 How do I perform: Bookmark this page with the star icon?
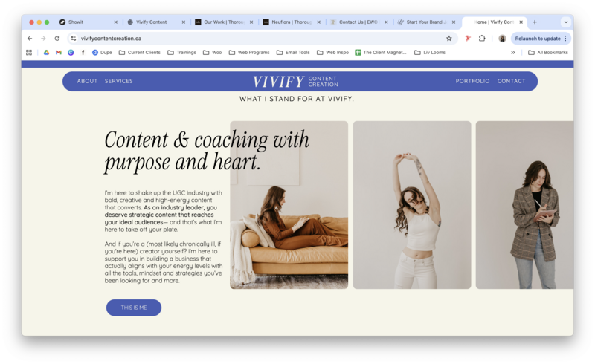449,39
